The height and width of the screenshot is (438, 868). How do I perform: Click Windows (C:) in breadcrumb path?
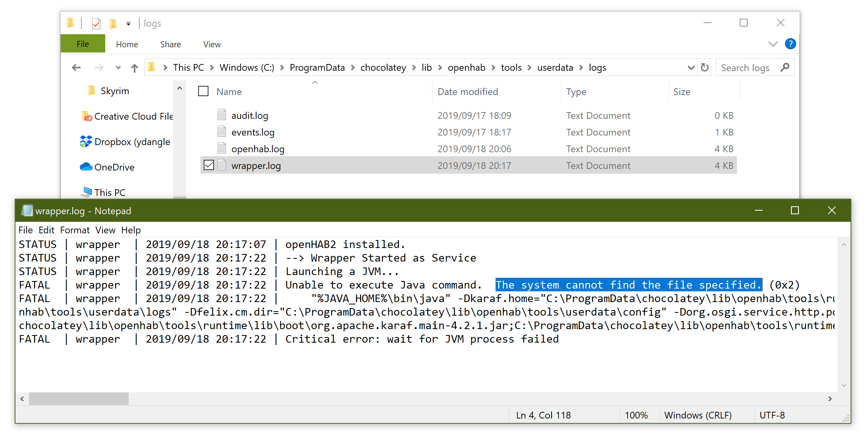tap(247, 68)
